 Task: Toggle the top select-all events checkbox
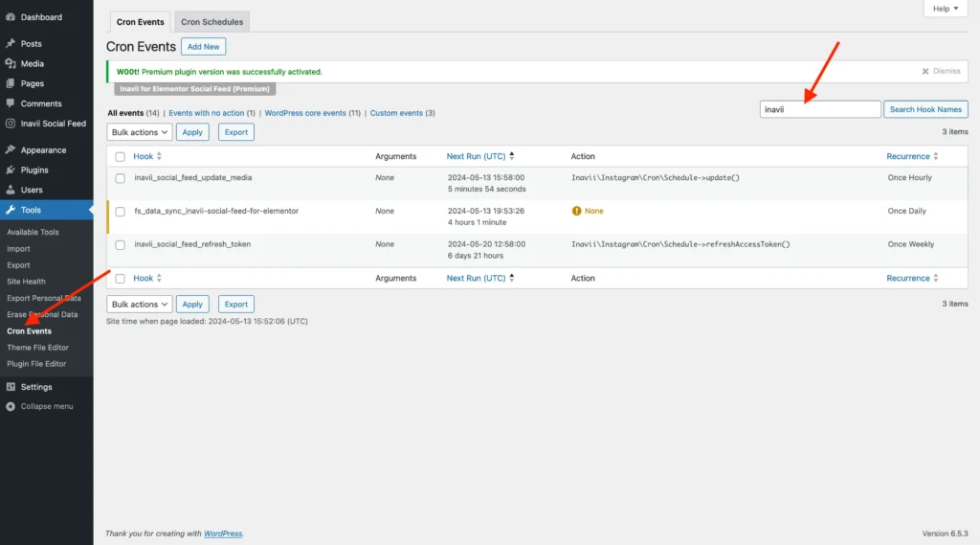120,156
